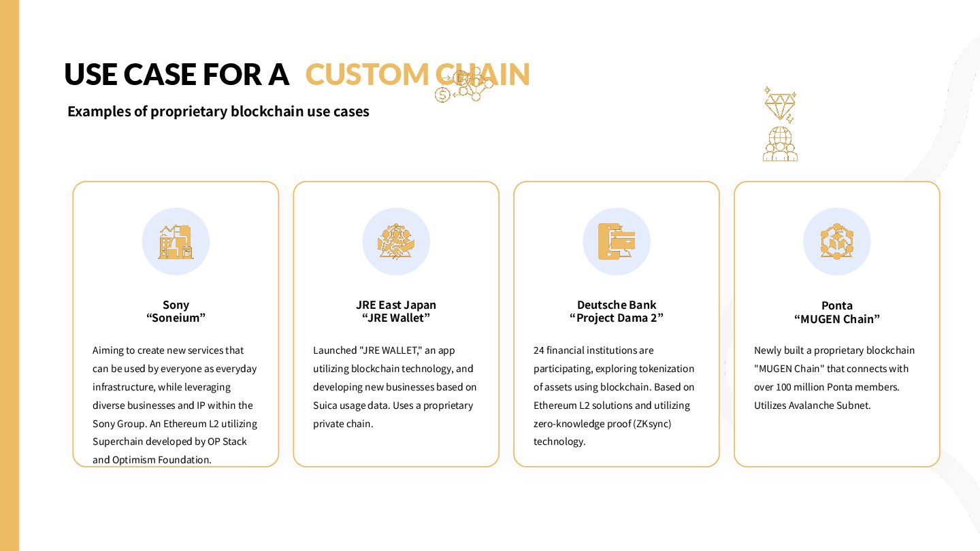The image size is (980, 551).
Task: Click the Sony Soneium description paragraph
Action: click(176, 405)
